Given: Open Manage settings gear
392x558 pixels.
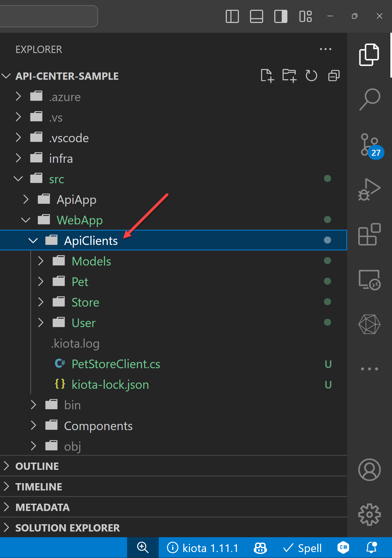Looking at the screenshot, I should coord(369,514).
